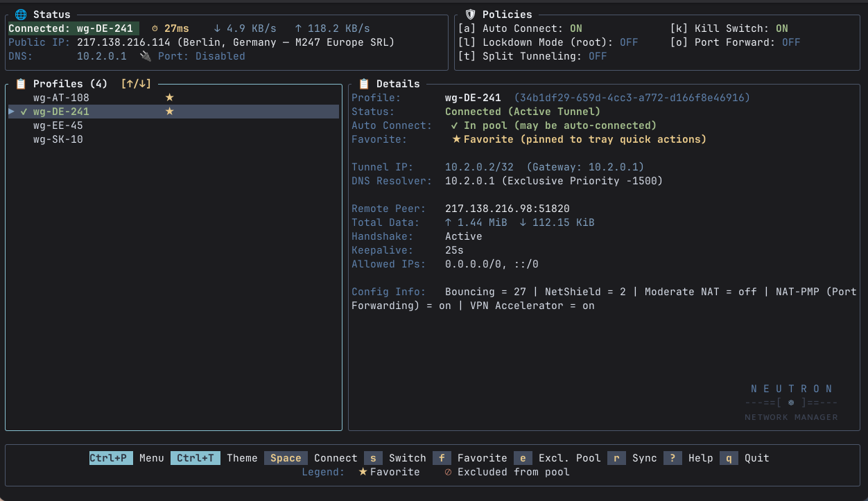Toggle Port Forward policy [o]
Image resolution: width=868 pixels, height=501 pixels.
(735, 42)
